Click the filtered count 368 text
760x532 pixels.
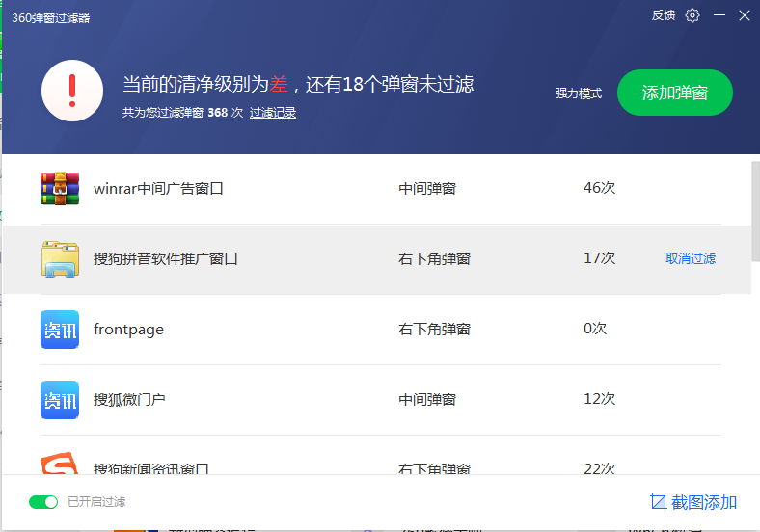point(218,113)
